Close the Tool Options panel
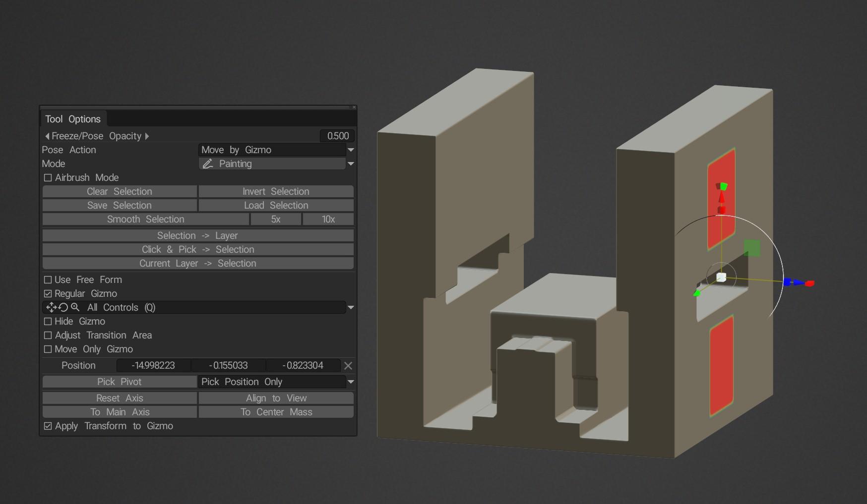867x504 pixels. [x=354, y=108]
